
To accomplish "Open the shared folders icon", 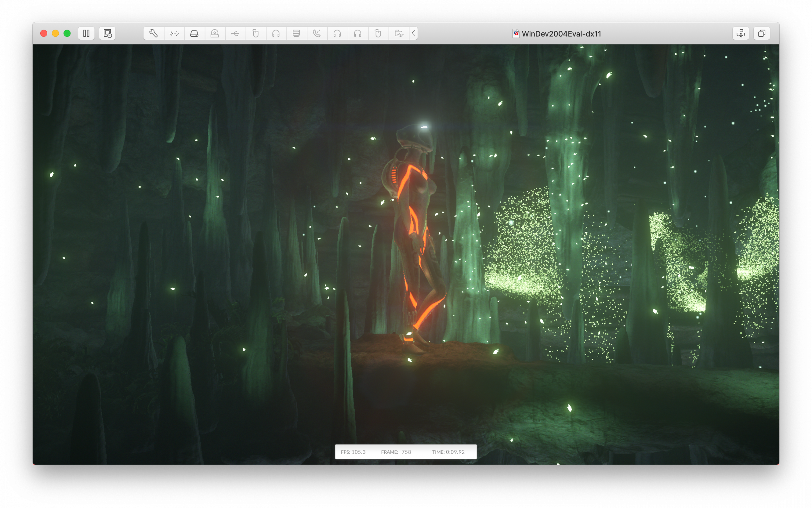I will pyautogui.click(x=399, y=33).
